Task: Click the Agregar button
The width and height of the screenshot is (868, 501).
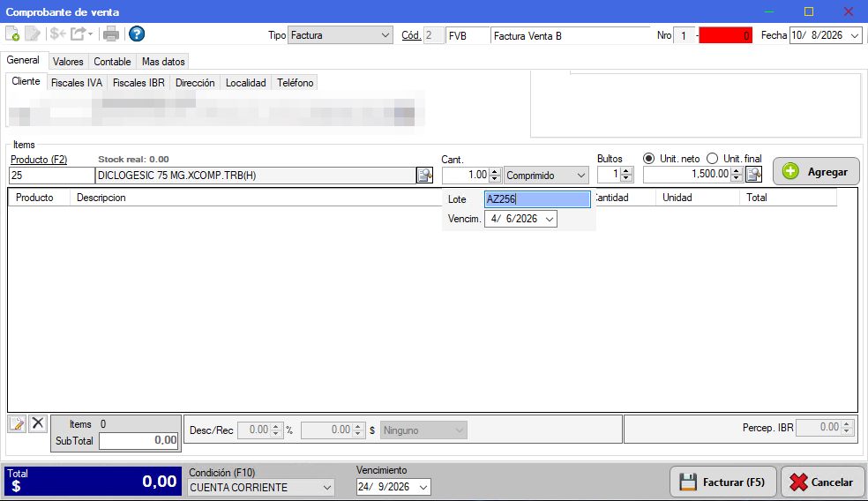Action: point(816,172)
